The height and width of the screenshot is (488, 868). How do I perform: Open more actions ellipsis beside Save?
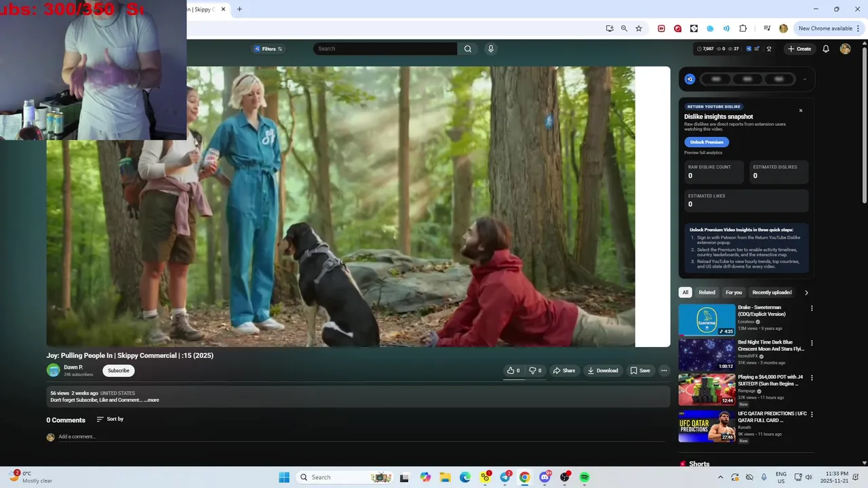(664, 371)
